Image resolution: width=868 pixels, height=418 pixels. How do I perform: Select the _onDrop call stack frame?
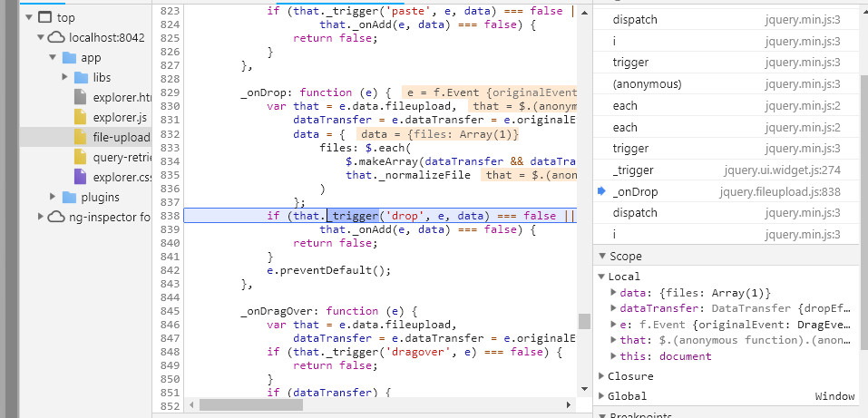coord(635,192)
